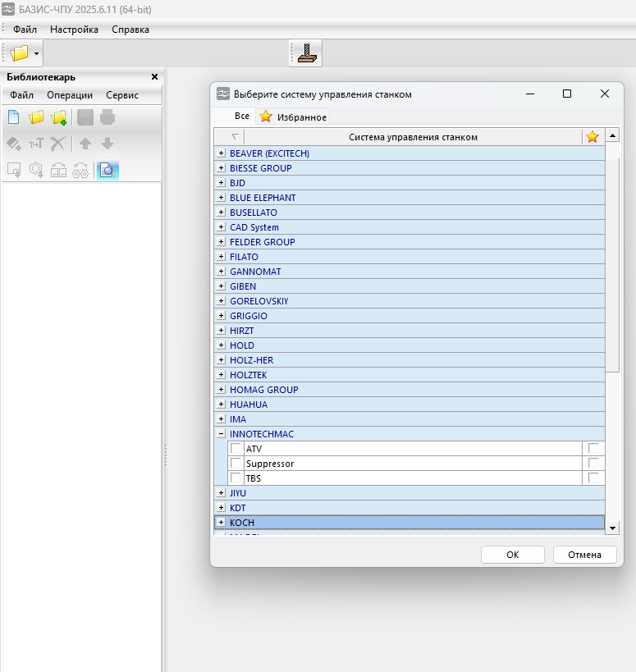Open the dropdown arrow next to main folder icon
The image size is (636, 672).
pyautogui.click(x=36, y=53)
